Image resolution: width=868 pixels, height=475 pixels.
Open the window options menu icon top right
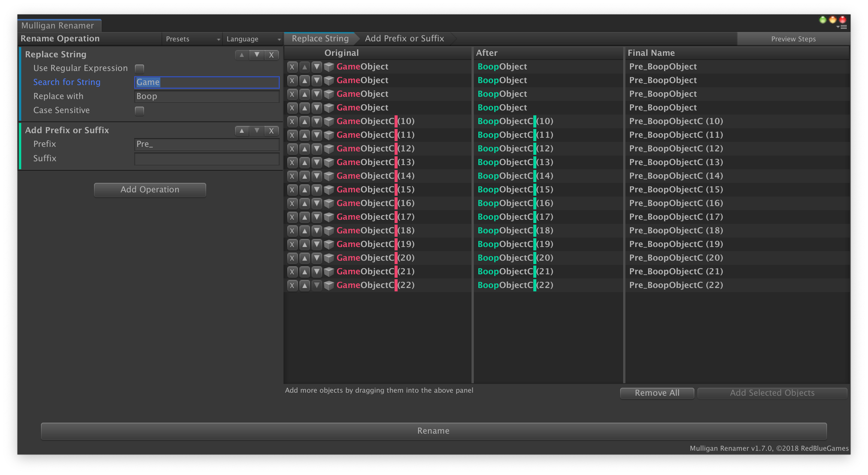pos(843,27)
